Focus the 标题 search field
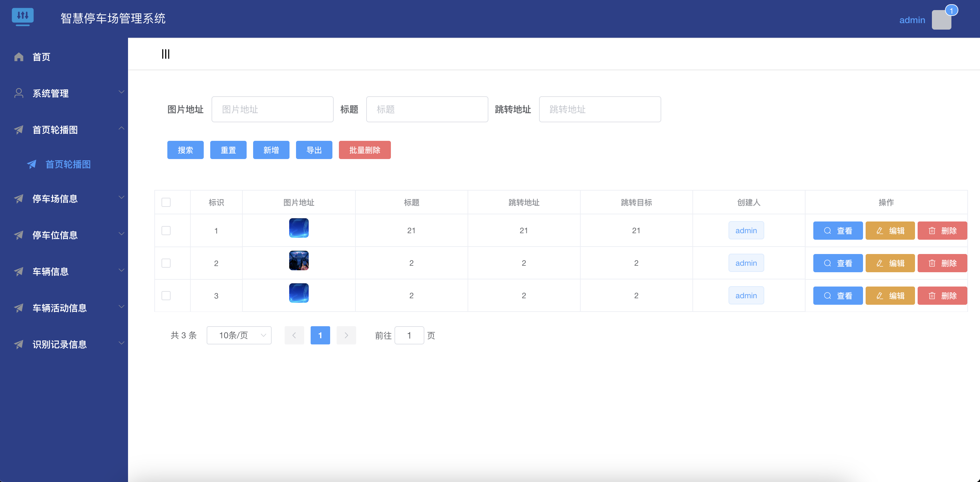 coord(427,109)
